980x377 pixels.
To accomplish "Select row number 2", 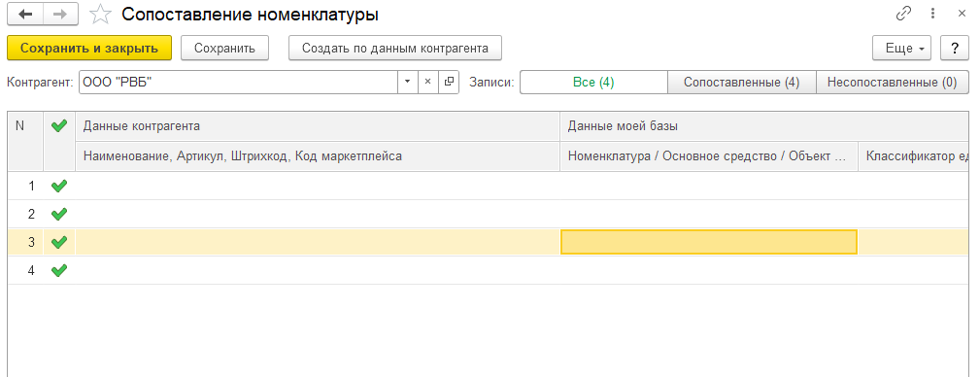I will coord(31,214).
